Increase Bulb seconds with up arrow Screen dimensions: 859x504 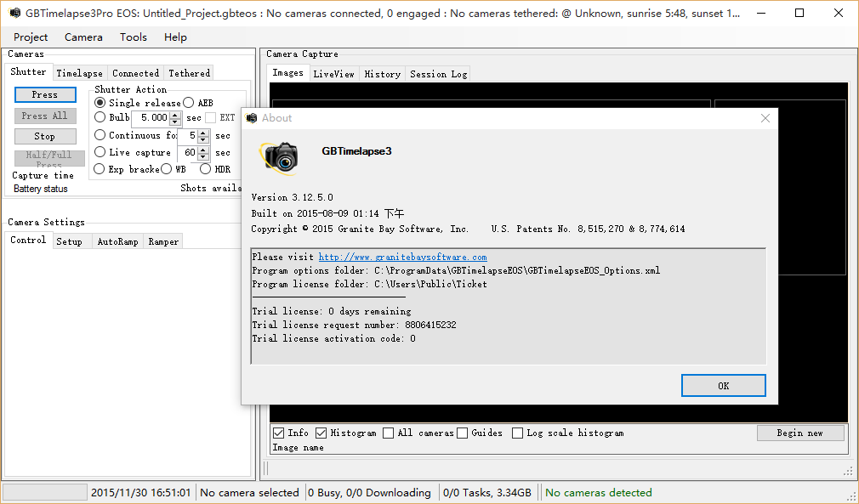pyautogui.click(x=175, y=115)
